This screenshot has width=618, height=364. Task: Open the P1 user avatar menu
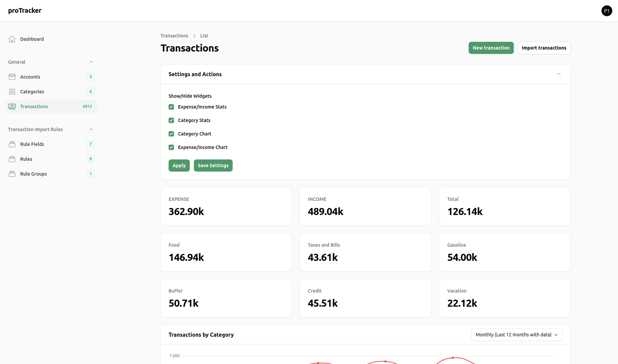(x=607, y=11)
